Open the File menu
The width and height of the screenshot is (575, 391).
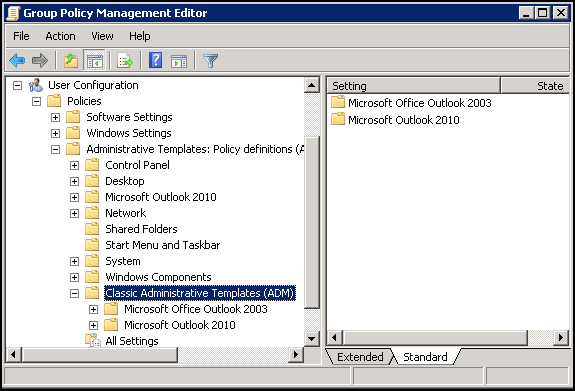(21, 36)
